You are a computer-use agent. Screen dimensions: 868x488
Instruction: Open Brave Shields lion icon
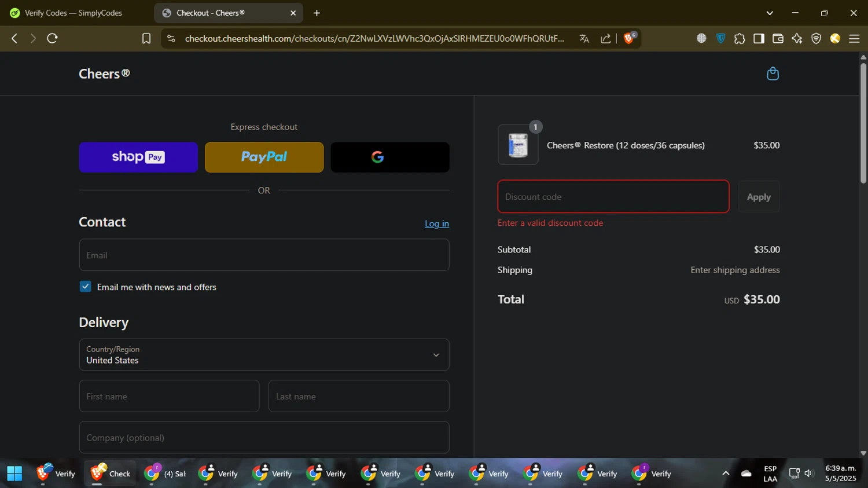point(630,38)
